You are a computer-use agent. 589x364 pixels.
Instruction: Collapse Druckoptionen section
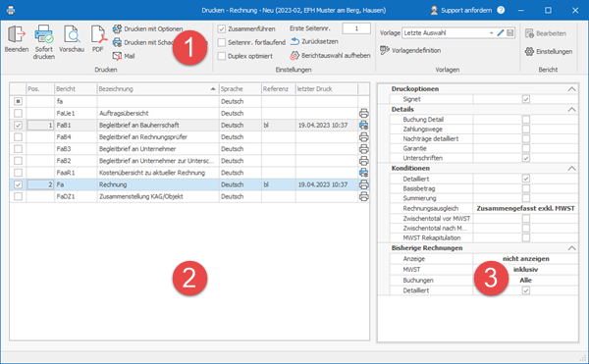[x=571, y=89]
